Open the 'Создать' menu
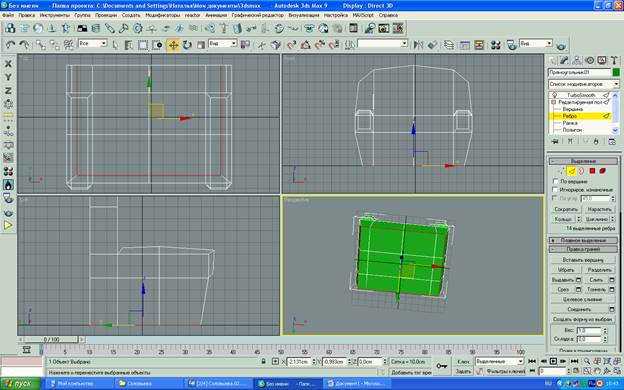 tap(131, 15)
